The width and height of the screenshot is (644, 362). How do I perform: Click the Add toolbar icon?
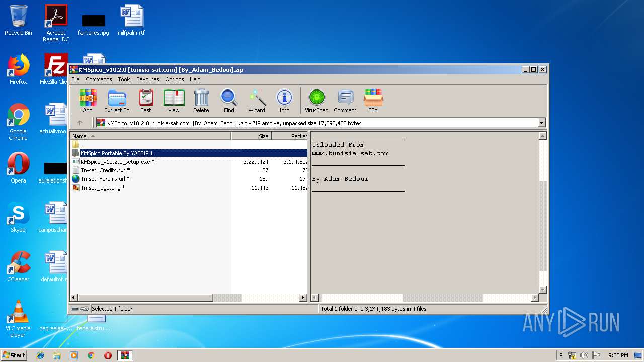click(88, 101)
